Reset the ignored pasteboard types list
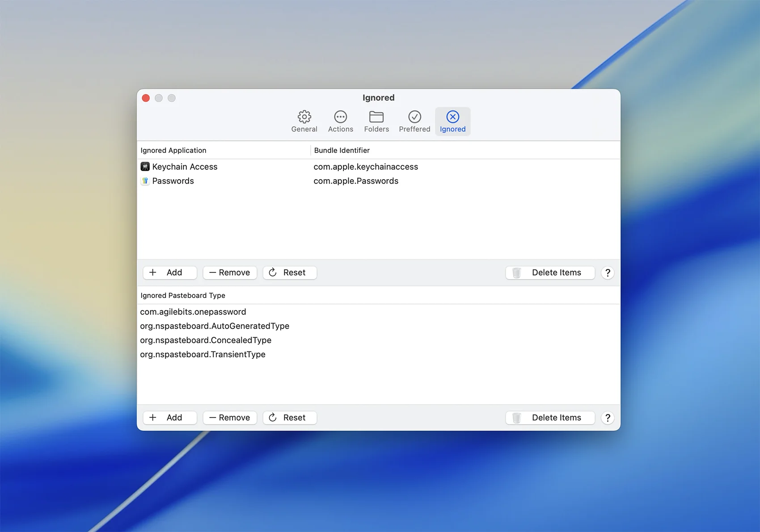The width and height of the screenshot is (760, 532). [290, 418]
